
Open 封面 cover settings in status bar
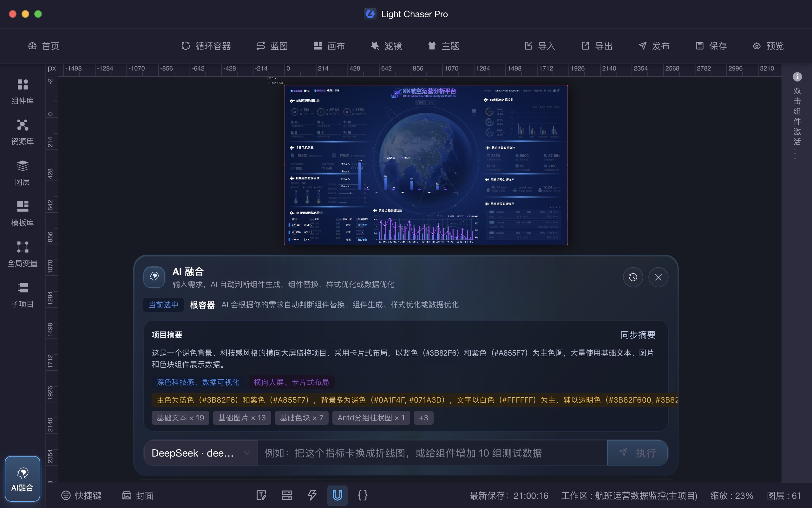click(x=138, y=495)
